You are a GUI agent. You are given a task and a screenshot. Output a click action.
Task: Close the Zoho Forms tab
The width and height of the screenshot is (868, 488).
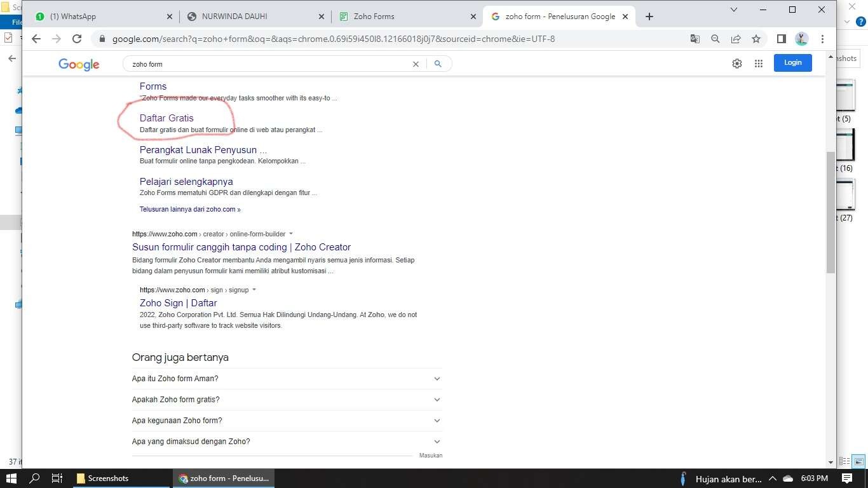tap(473, 17)
